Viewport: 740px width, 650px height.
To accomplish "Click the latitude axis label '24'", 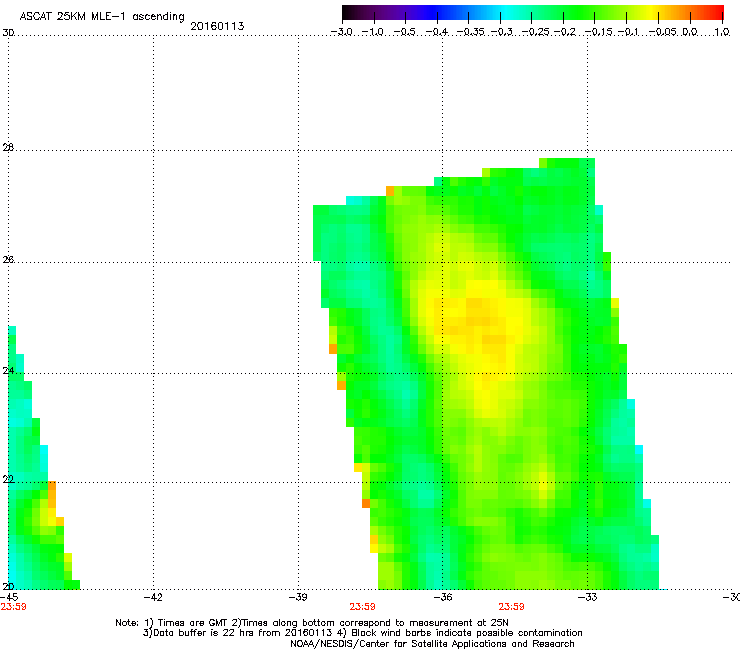I will coord(8,371).
